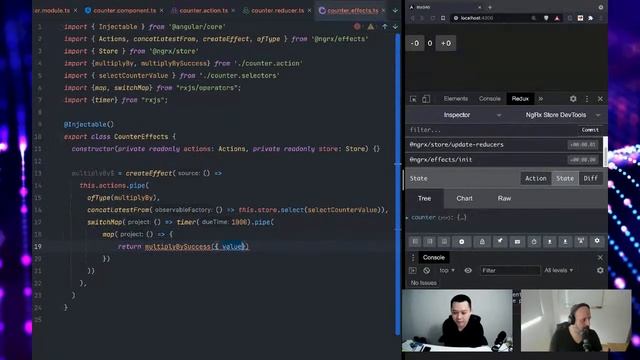The image size is (640, 360).
Task: Select third Redux monitor layout icon
Action: pos(444,242)
